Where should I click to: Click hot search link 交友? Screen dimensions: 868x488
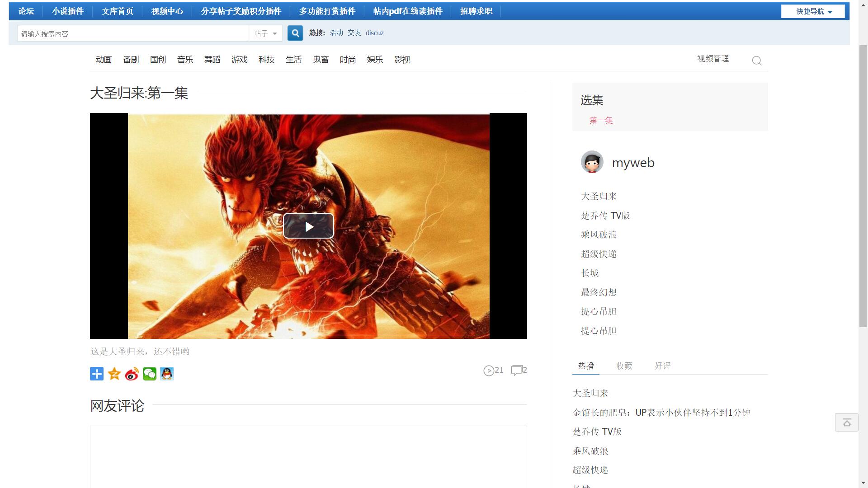[354, 33]
